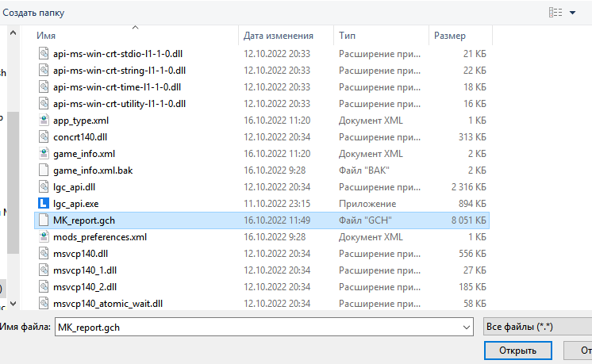Select the lgc_api.dll file icon
The height and width of the screenshot is (364, 592).
[x=44, y=186]
